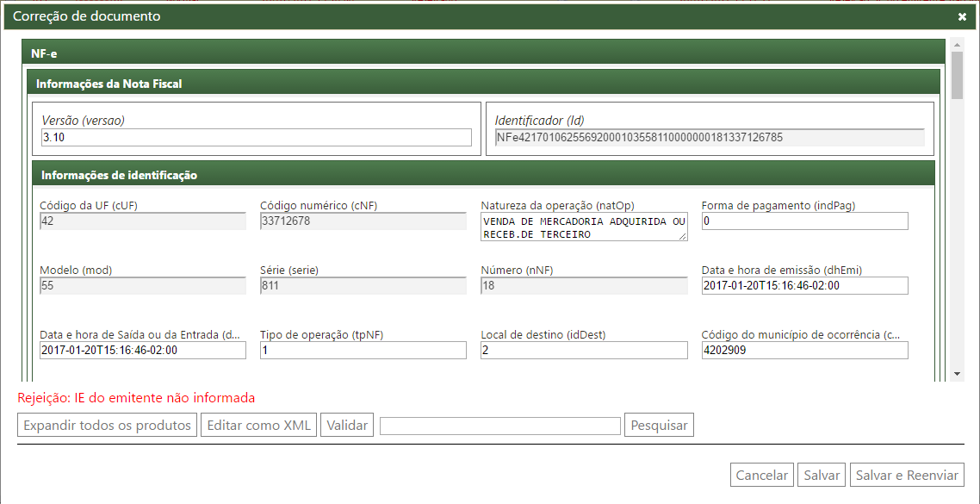Select the Código da UF field

[143, 221]
